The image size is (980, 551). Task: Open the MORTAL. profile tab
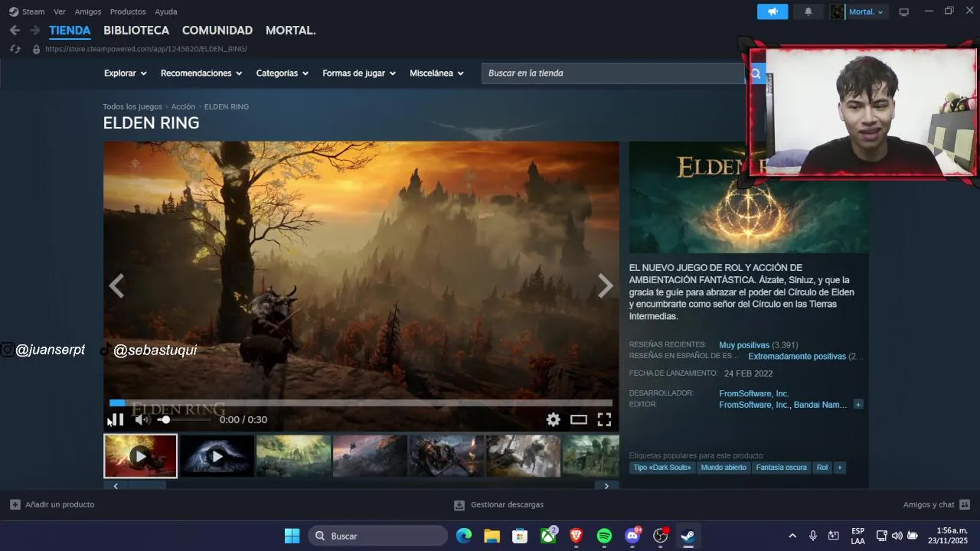click(x=291, y=31)
